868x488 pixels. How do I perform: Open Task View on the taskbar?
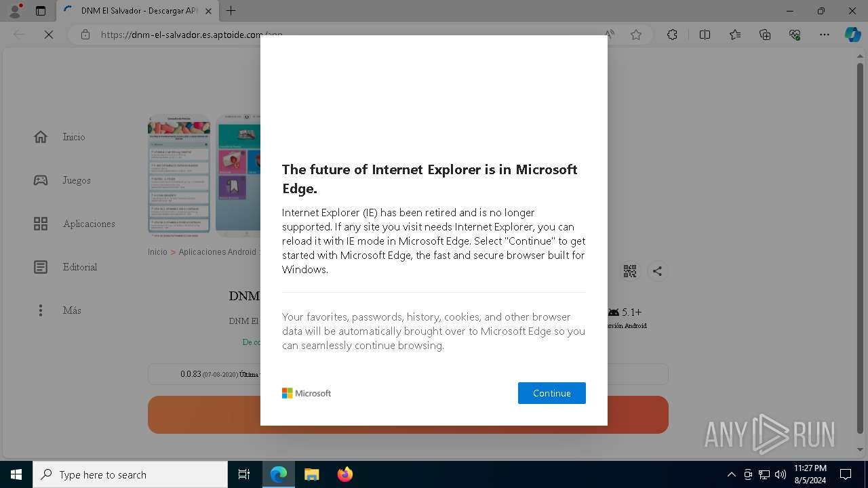click(x=244, y=474)
